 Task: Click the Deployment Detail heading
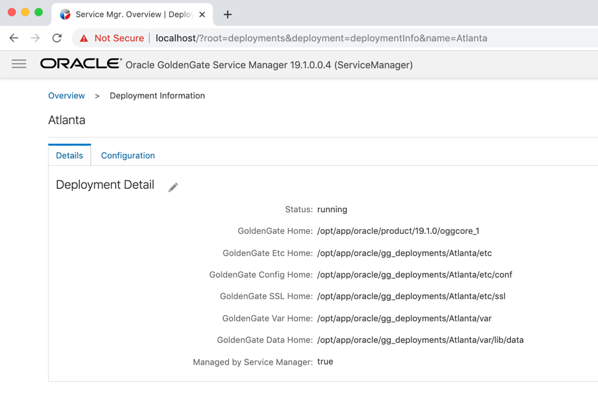click(105, 185)
